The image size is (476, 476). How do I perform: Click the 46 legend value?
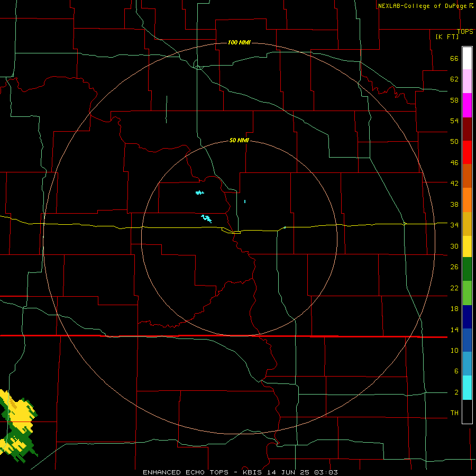pos(454,163)
